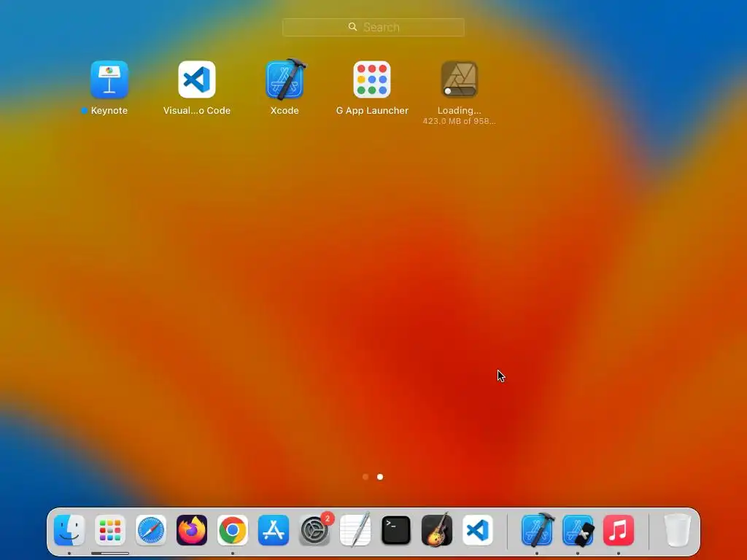Click Launchpad icon in the Dock

[x=110, y=530]
